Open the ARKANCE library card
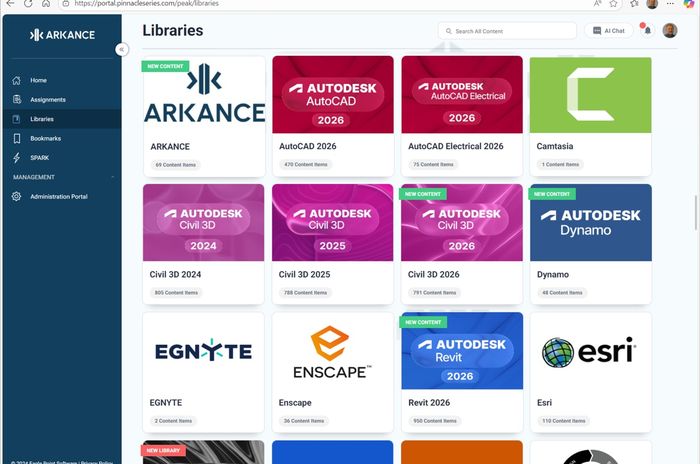Viewport: 700px width, 464px height. coord(204,117)
